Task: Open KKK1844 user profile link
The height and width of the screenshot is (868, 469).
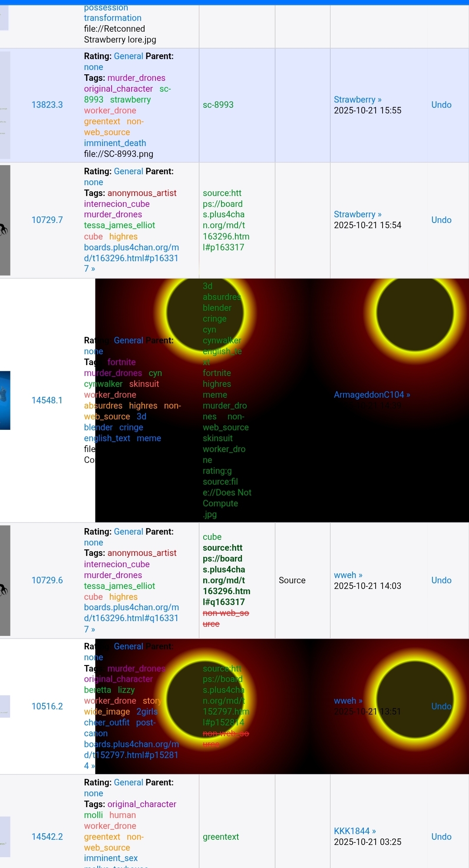Action: (x=352, y=831)
